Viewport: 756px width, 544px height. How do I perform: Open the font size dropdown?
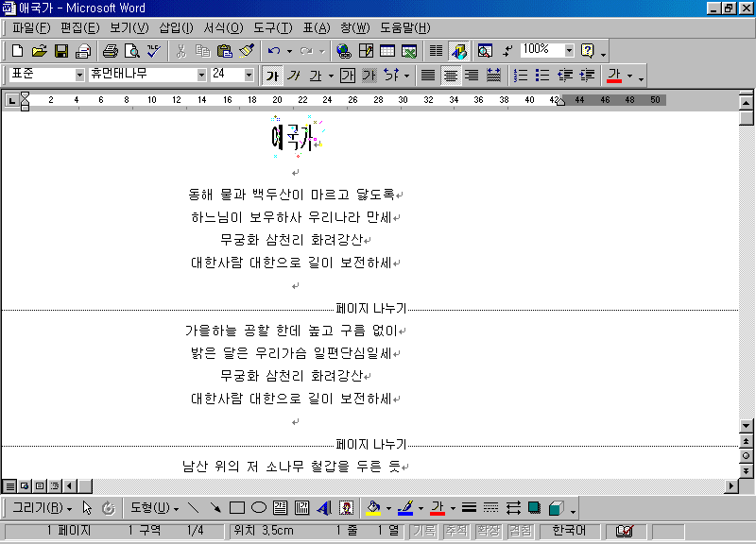249,76
